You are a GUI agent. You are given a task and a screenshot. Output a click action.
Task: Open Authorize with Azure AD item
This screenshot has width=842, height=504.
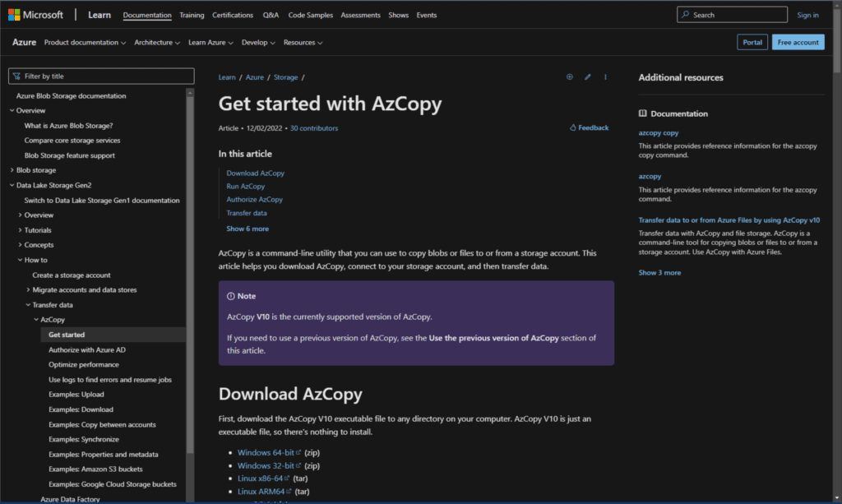coord(87,349)
